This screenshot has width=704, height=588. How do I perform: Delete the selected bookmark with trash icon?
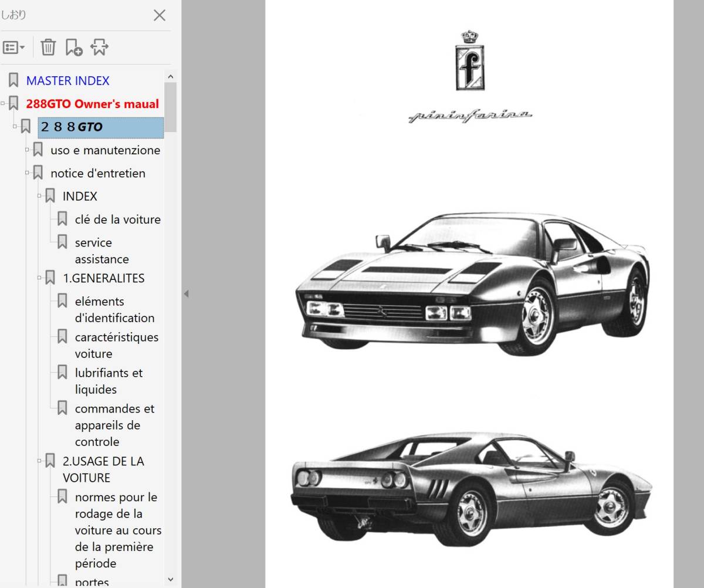48,47
